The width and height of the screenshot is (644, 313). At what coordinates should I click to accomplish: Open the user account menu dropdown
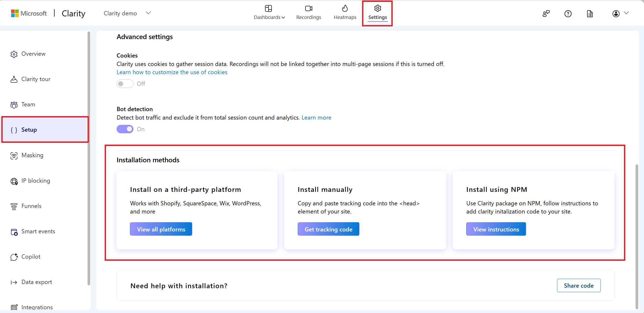pos(620,13)
